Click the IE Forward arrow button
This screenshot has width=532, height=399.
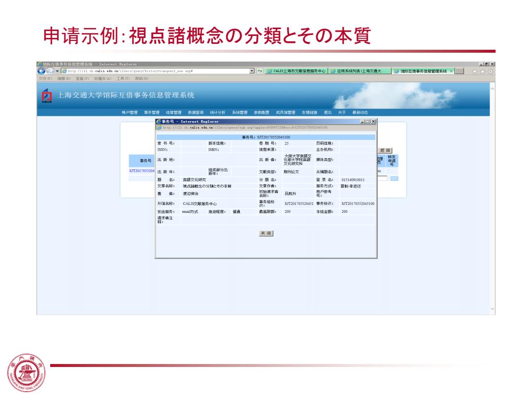[50, 71]
